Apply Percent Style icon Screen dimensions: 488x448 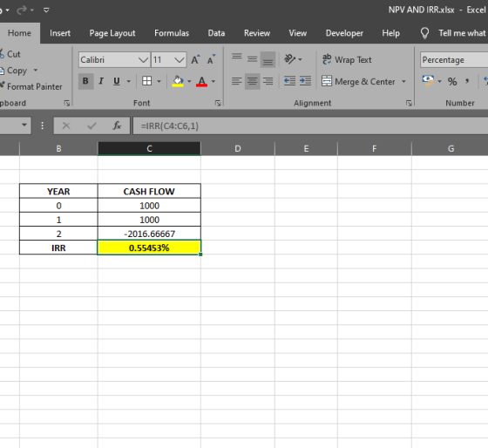pos(452,82)
